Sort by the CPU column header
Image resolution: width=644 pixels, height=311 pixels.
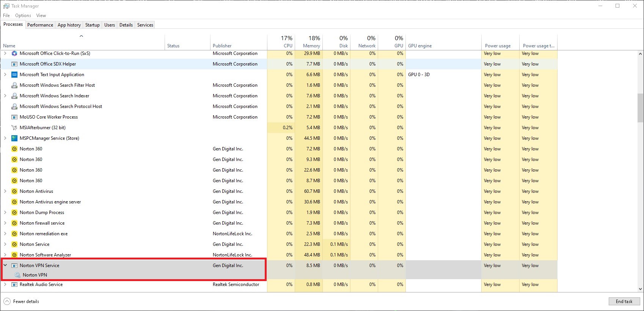[281, 42]
